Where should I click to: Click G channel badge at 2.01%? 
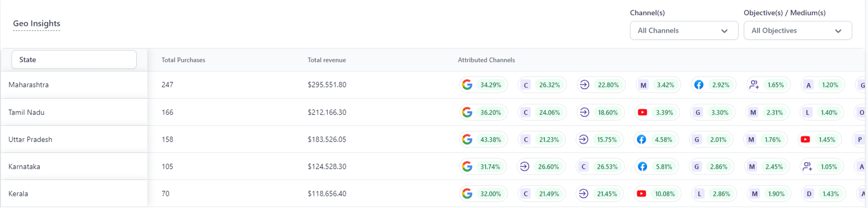coord(697,140)
